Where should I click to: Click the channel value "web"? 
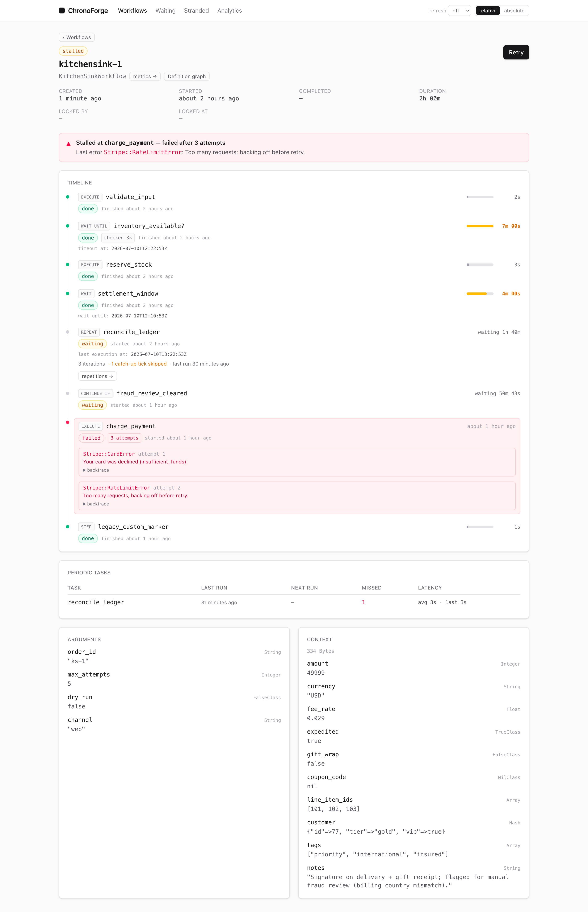[76, 729]
